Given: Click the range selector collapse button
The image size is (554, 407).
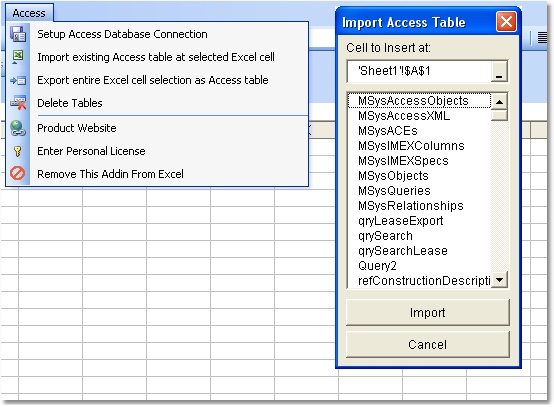Looking at the screenshot, I should (499, 72).
